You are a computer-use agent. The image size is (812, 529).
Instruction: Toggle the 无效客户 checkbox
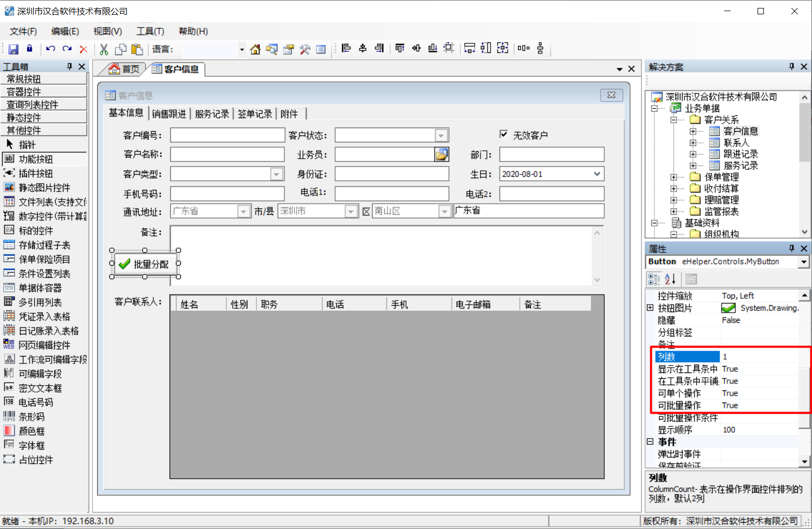click(504, 134)
